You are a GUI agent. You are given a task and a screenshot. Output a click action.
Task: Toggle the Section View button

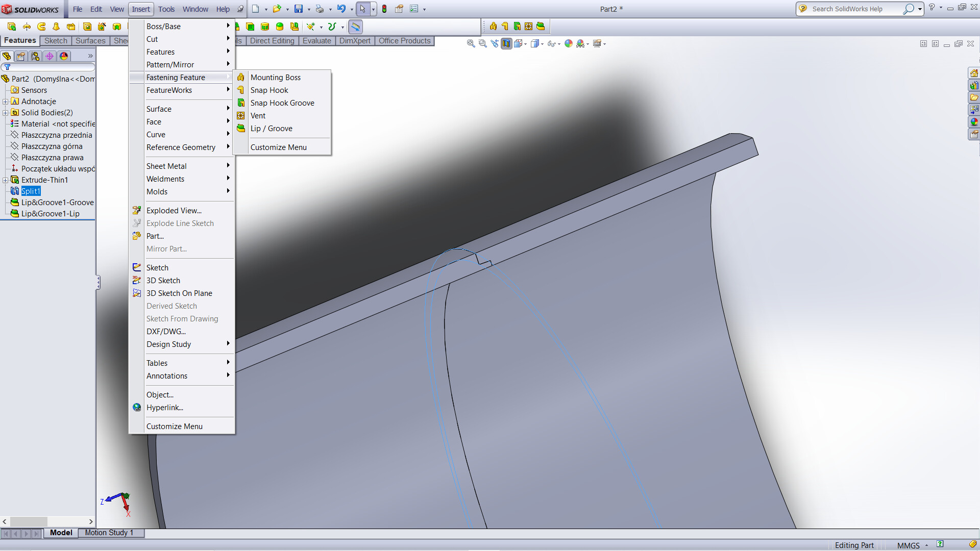coord(506,44)
